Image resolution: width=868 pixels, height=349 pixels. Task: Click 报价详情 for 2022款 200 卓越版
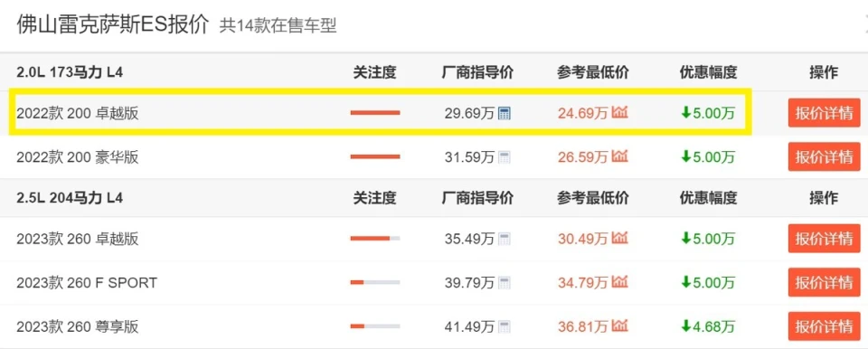coord(825,113)
